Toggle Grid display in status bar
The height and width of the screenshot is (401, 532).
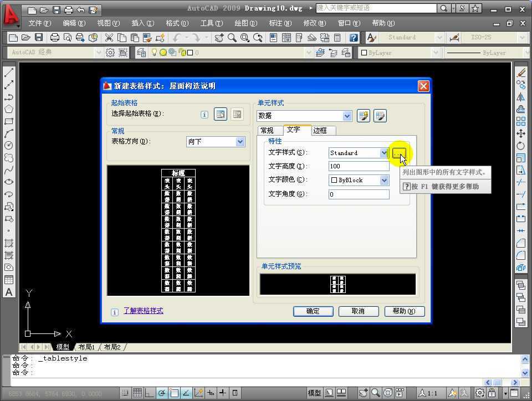pyautogui.click(x=137, y=393)
